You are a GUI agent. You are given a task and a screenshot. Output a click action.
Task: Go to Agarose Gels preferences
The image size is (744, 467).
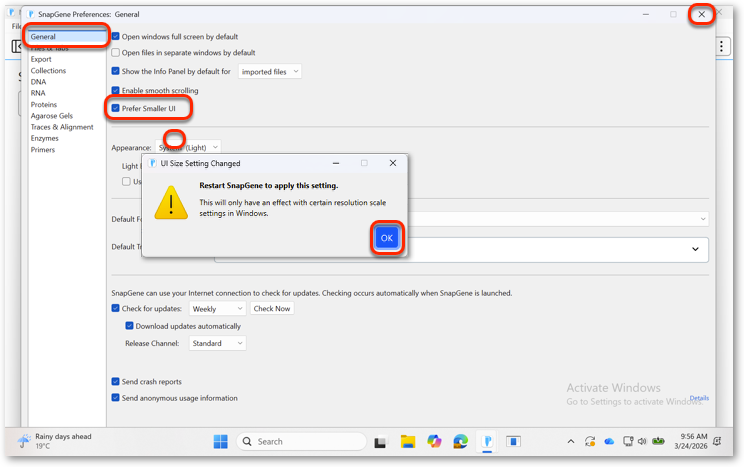52,116
